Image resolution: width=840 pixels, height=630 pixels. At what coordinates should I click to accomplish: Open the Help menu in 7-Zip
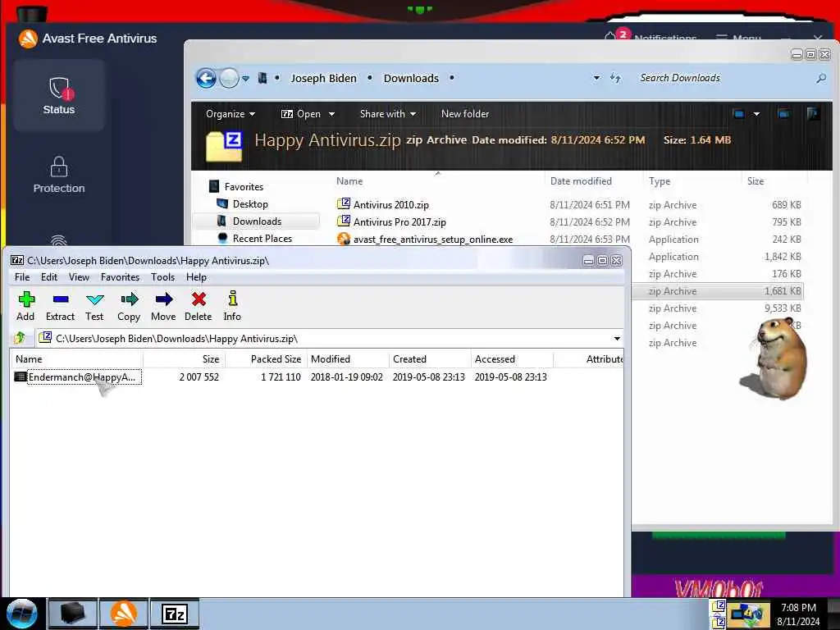coord(196,277)
